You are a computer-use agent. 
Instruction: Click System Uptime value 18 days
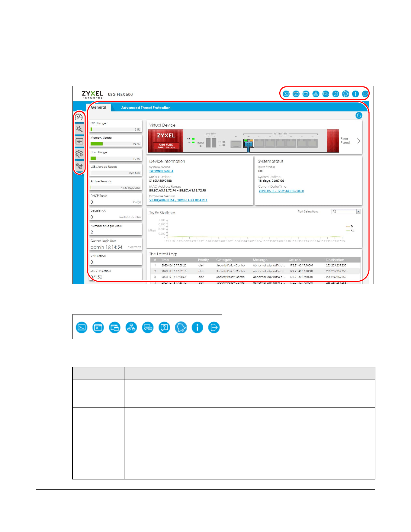(x=271, y=181)
